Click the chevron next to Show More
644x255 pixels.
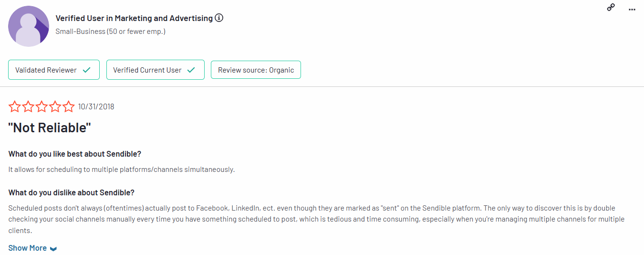coord(53,249)
